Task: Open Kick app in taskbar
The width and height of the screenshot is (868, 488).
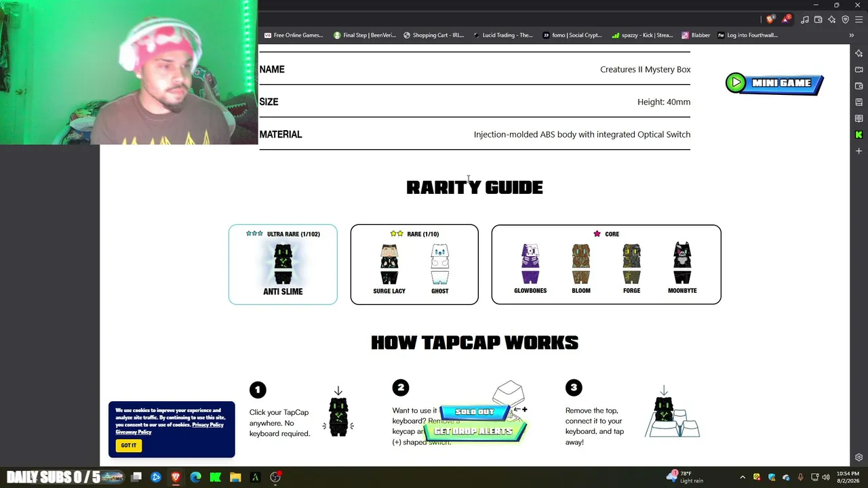Action: click(x=215, y=477)
